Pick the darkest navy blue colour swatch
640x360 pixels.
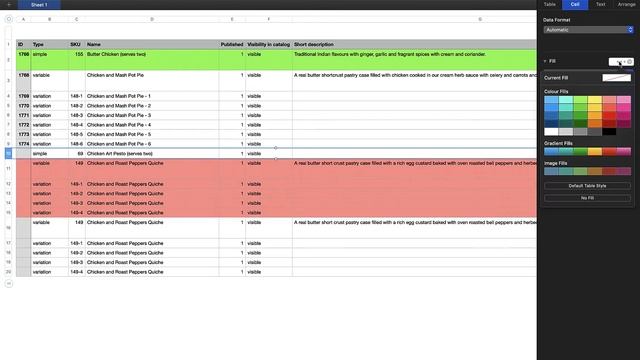(x=551, y=123)
